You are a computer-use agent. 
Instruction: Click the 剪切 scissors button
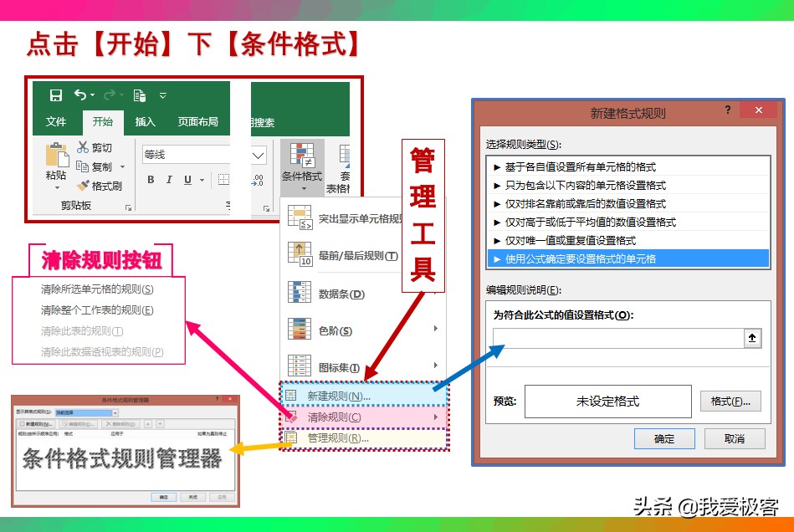(x=95, y=147)
